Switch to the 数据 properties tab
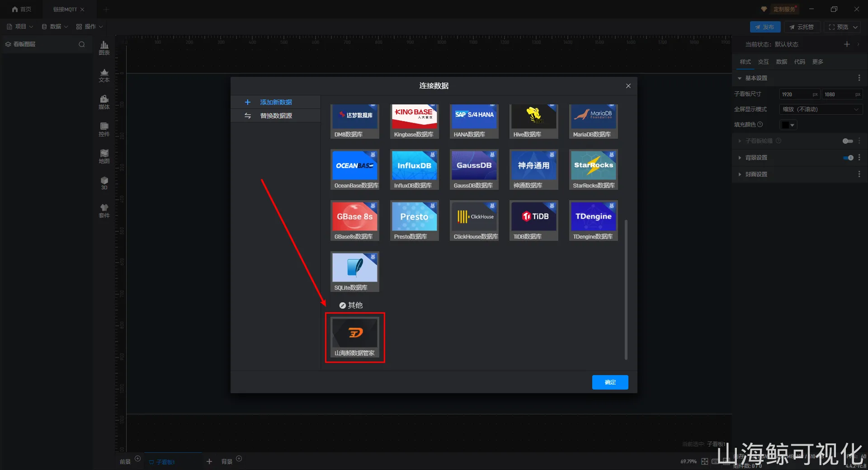The image size is (868, 470). coord(781,62)
